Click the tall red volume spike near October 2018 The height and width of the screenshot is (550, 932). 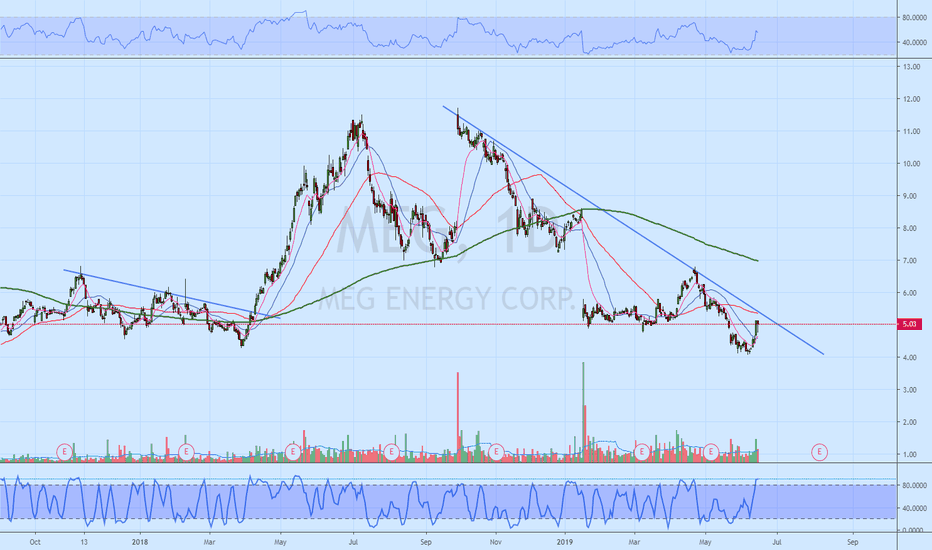pyautogui.click(x=458, y=415)
